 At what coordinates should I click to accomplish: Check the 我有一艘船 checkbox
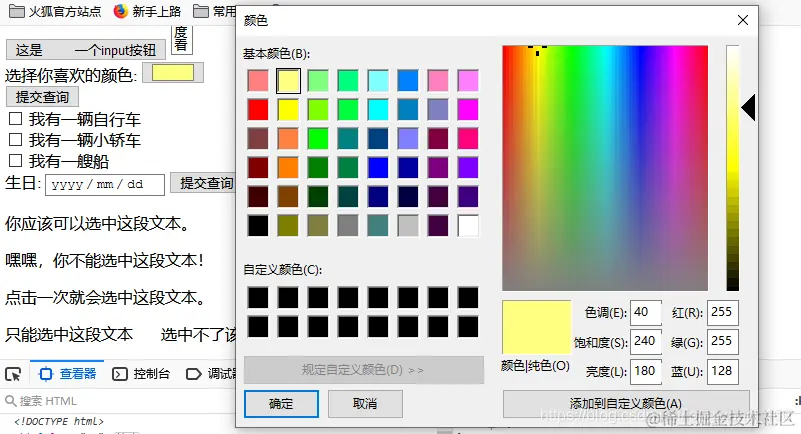(15, 161)
